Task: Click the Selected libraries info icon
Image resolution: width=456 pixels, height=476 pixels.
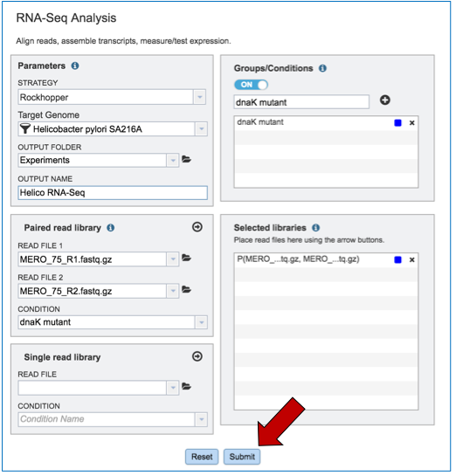Action: [x=316, y=228]
